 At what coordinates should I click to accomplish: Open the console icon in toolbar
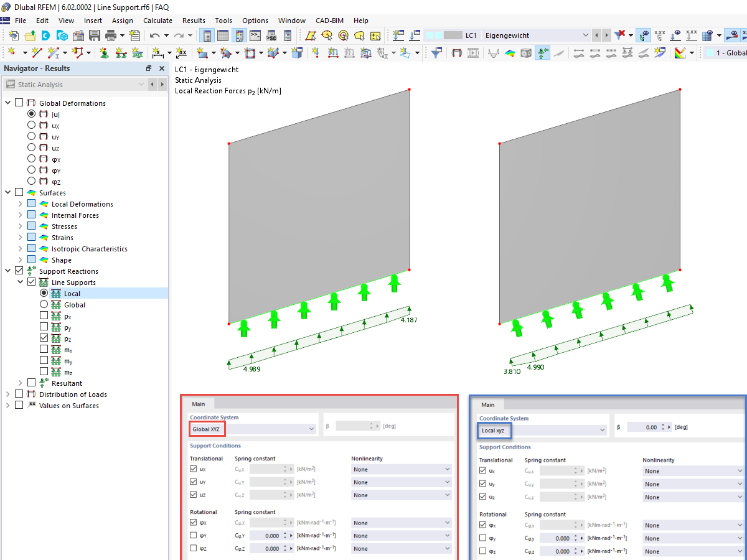pyautogui.click(x=255, y=35)
